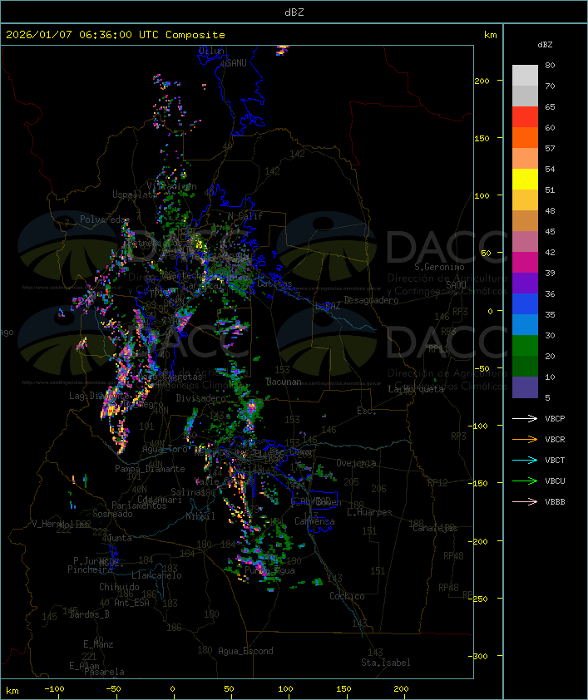Select the magenta 39-42 dBZ legend swatch
588x700 pixels.
click(x=525, y=263)
